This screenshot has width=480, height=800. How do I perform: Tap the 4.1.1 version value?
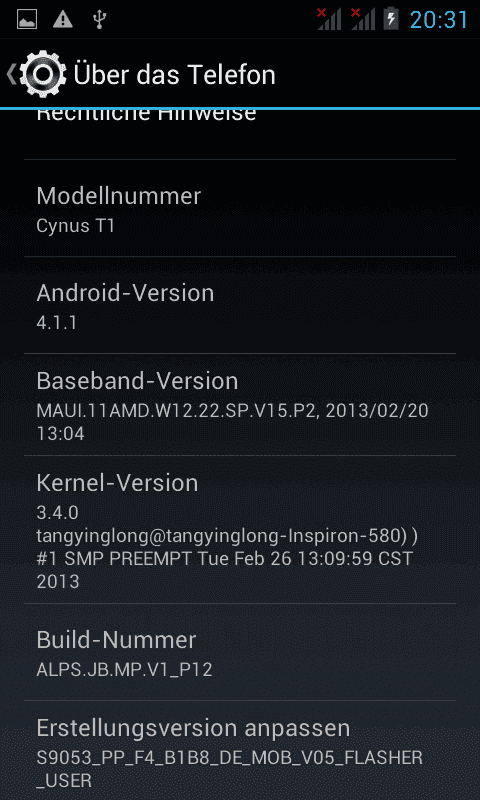pyautogui.click(x=57, y=322)
